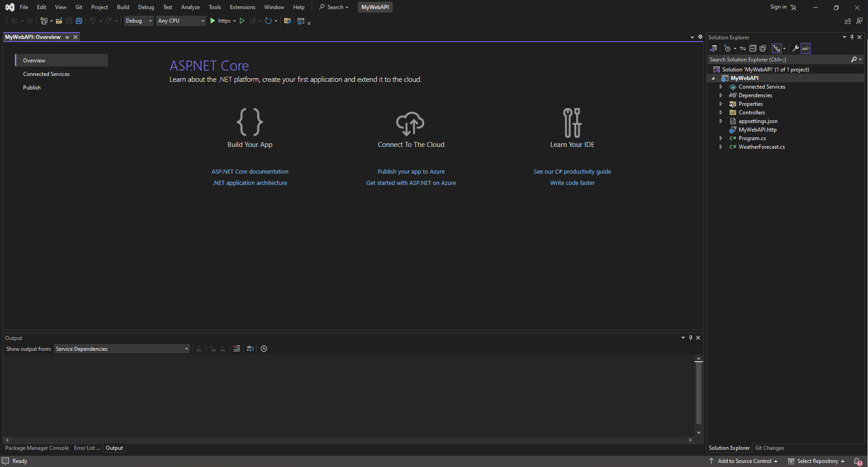868x467 pixels.
Task: Open Get started with ASP.NET on Azure link
Action: pos(411,183)
